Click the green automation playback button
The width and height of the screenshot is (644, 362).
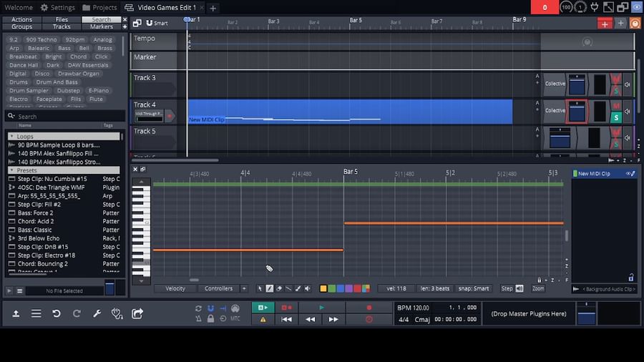pyautogui.click(x=263, y=308)
